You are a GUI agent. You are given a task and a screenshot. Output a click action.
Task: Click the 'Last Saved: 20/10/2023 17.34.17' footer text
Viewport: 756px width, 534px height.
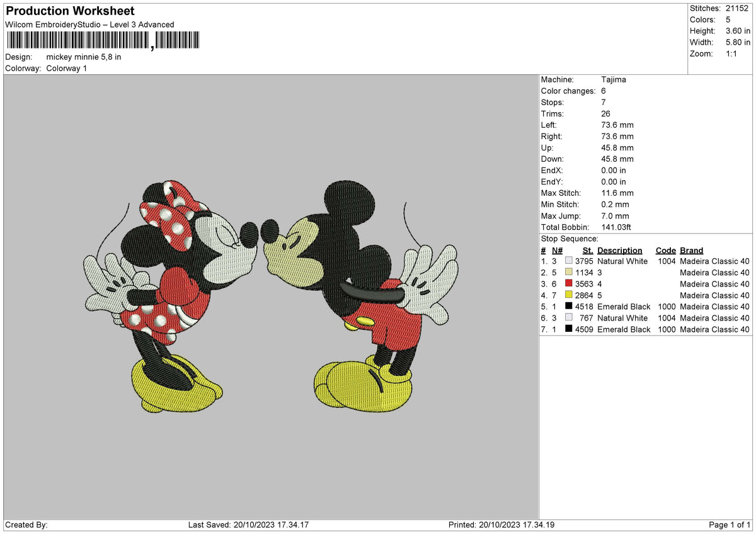248,525
